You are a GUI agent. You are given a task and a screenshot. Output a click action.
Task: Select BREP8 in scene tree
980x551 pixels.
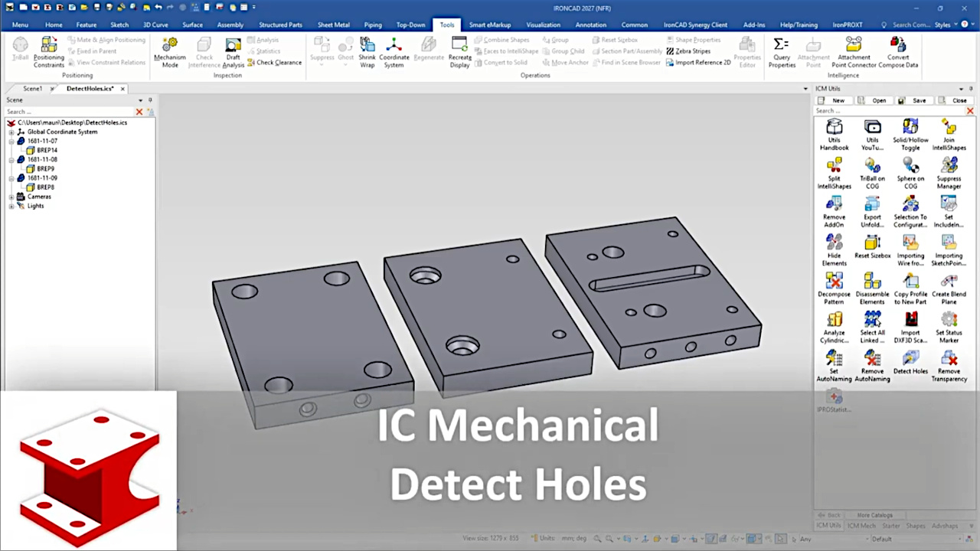coord(45,187)
